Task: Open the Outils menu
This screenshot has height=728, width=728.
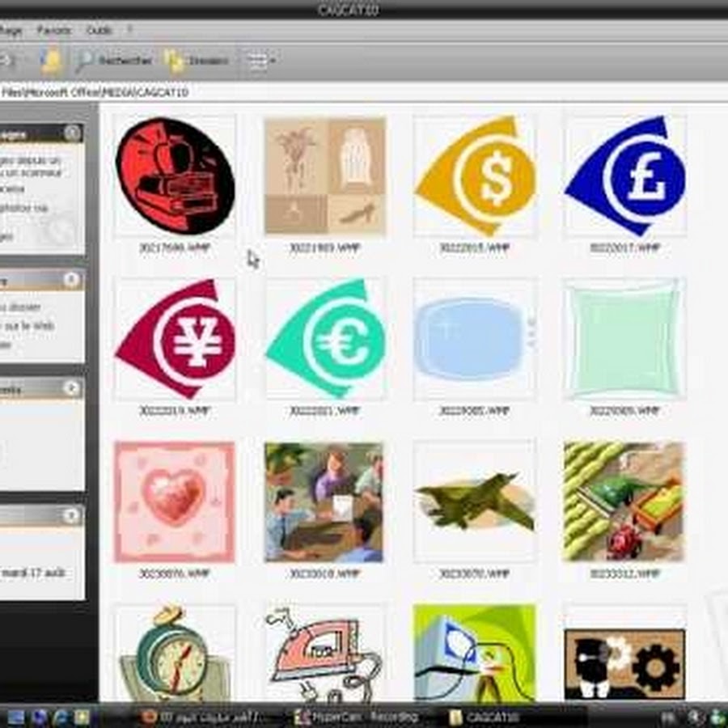Action: tap(99, 31)
